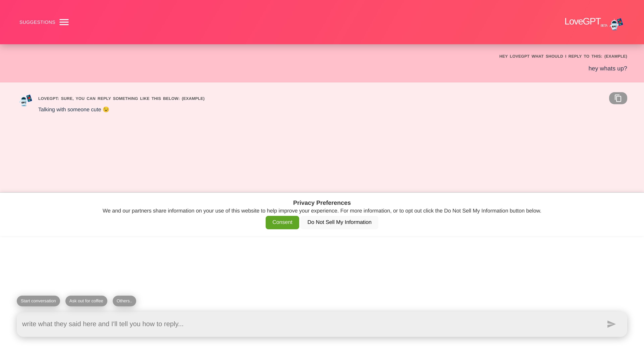Click the small robot avatar beside LoveGPT reply
The height and width of the screenshot is (362, 644).
[x=26, y=100]
